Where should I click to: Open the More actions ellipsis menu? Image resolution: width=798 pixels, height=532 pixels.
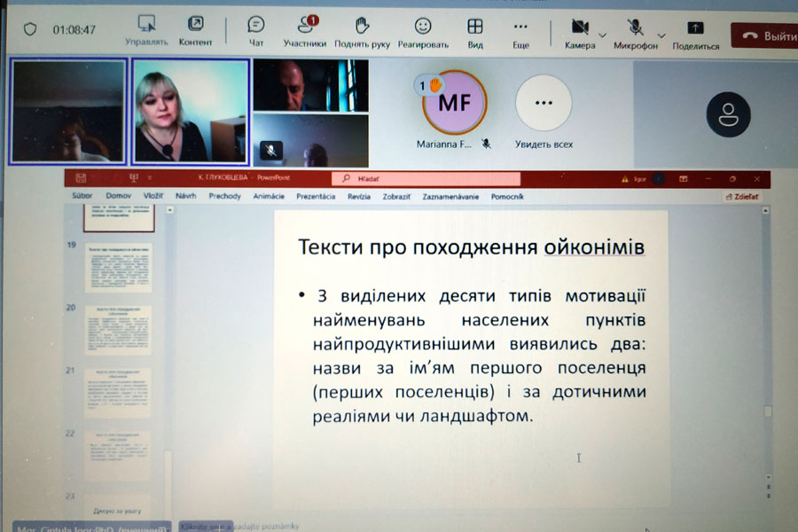click(520, 26)
